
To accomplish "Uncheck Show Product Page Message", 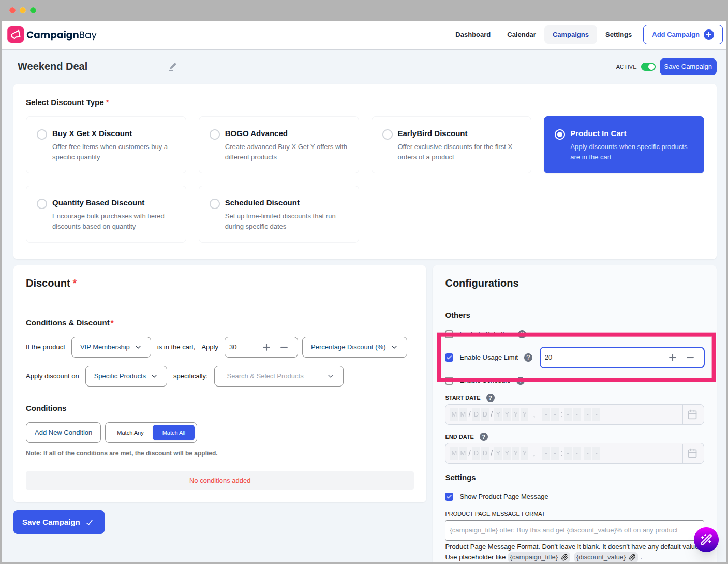I will coord(449,497).
